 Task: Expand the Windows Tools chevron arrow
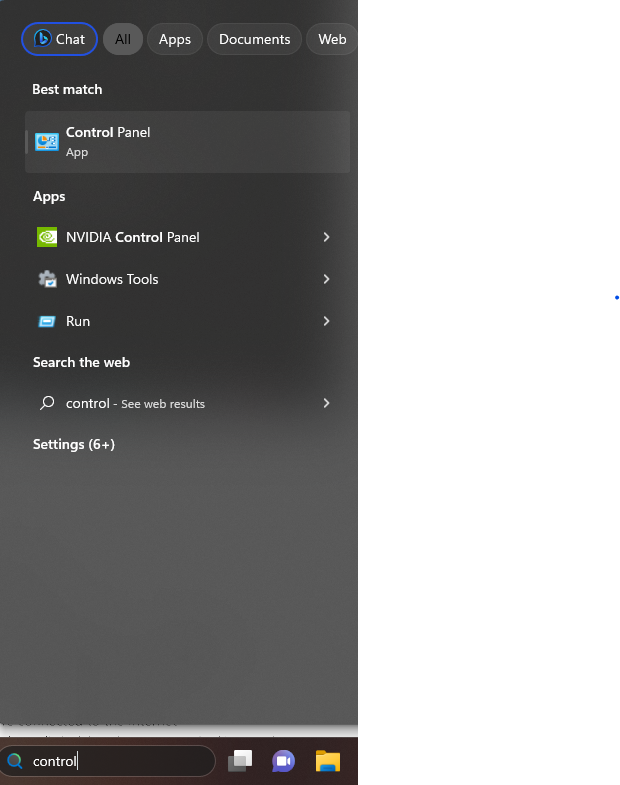click(326, 279)
